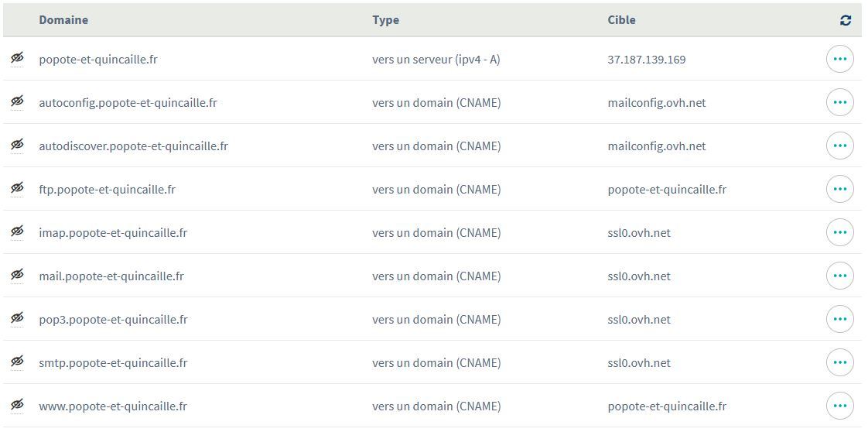Toggle eye icon for autodiscover subdomain row
The width and height of the screenshot is (868, 432).
(17, 145)
